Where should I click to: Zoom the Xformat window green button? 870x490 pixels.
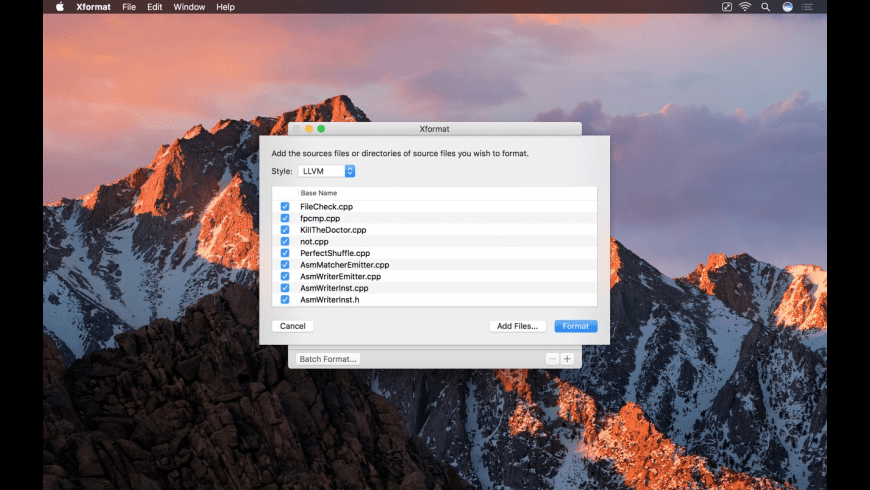(321, 129)
